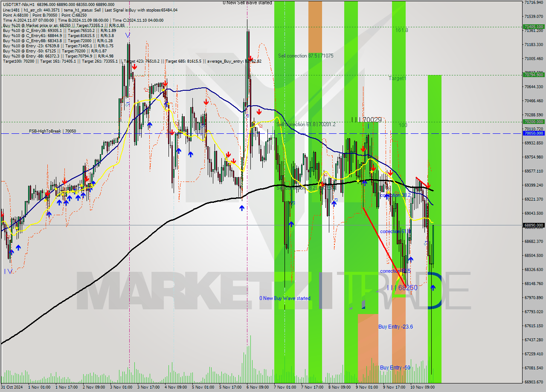This screenshot has height=392, width=546.
Task: Click the '0 New Buy Wave started' label
Action: 285,298
